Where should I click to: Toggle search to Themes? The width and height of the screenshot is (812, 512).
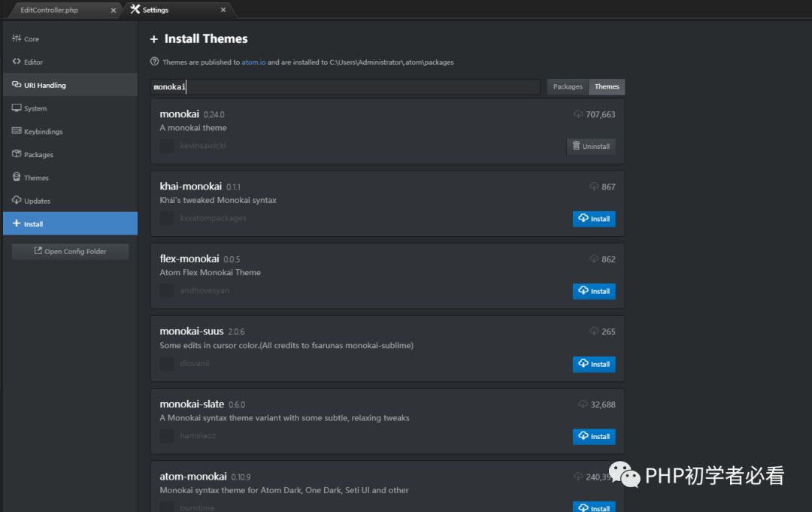607,86
